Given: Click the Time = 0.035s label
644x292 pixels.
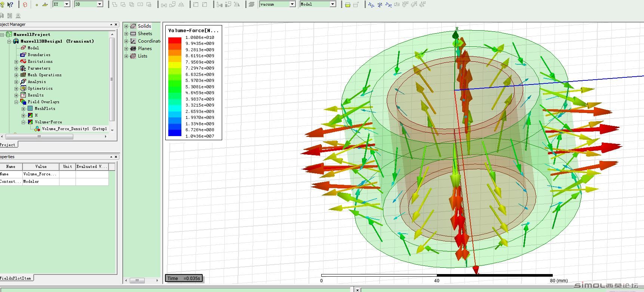Looking at the screenshot, I should click(184, 278).
